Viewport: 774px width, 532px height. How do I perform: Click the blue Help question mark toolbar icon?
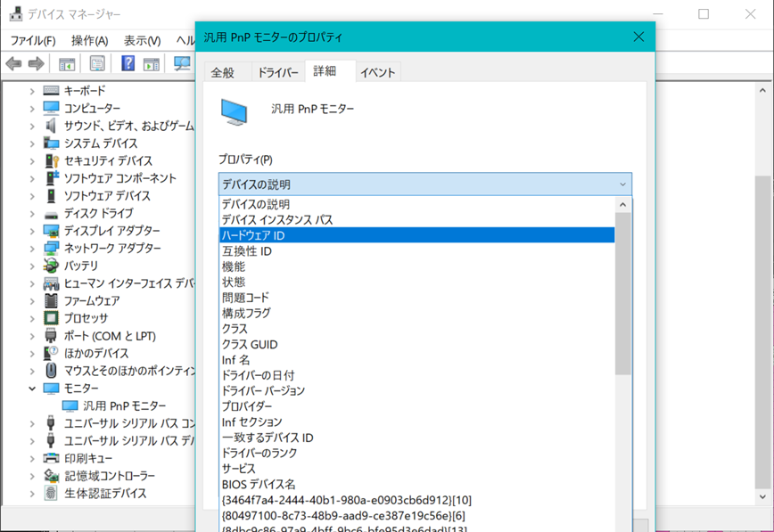pos(128,63)
